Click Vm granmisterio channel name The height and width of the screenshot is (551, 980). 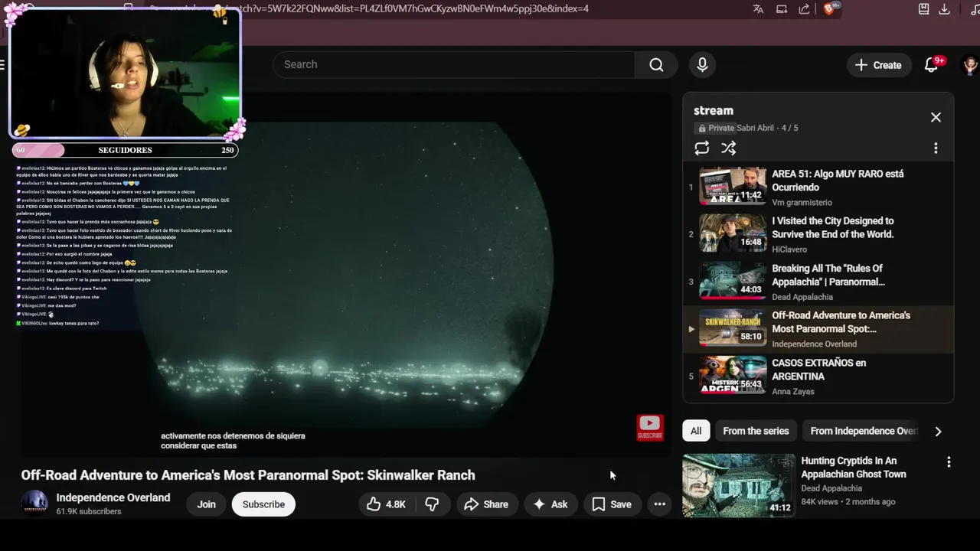tap(802, 203)
